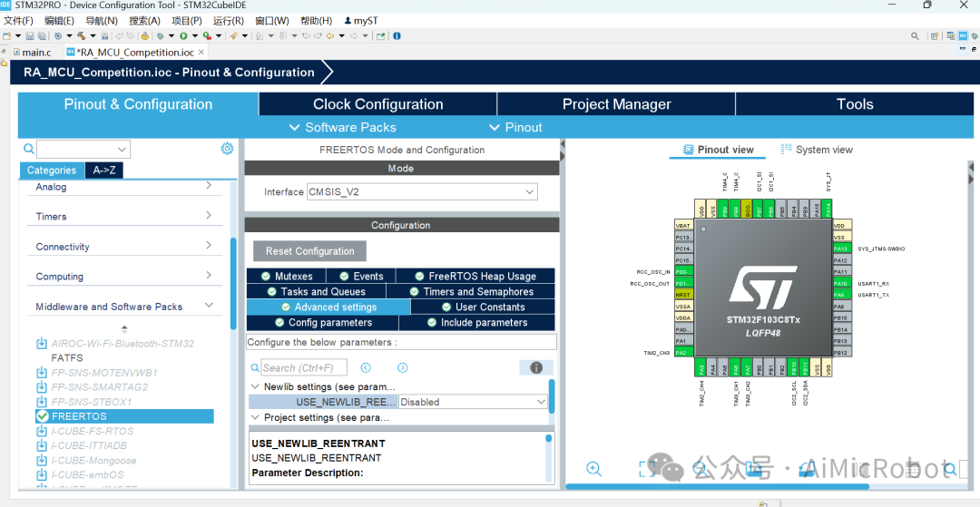
Task: Select FATFS in the middleware list
Action: 67,357
